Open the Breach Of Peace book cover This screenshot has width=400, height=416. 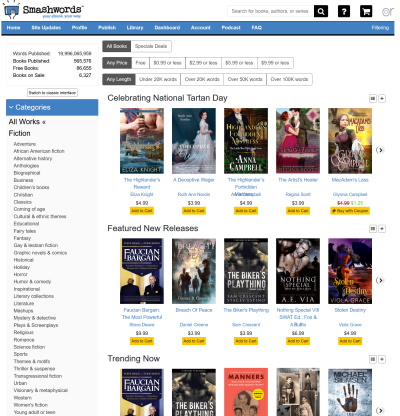click(194, 271)
